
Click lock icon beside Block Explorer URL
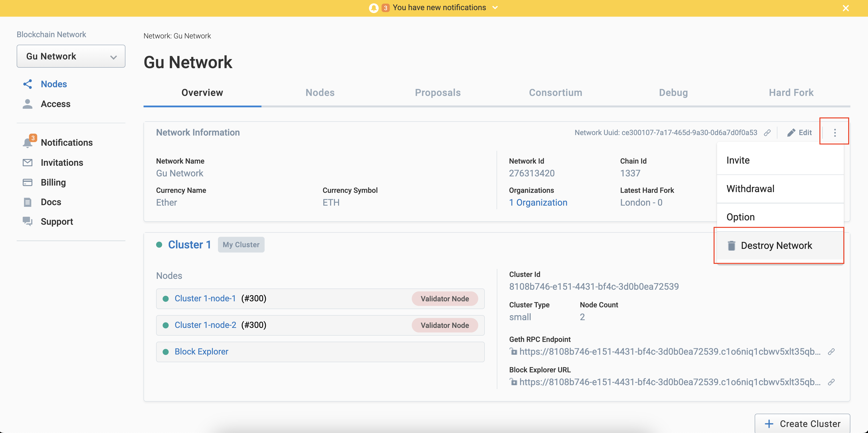coord(513,382)
